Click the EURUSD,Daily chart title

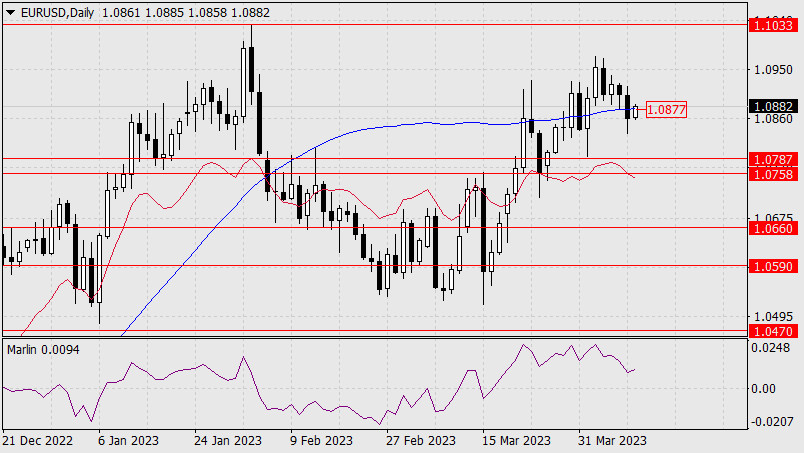(x=57, y=13)
